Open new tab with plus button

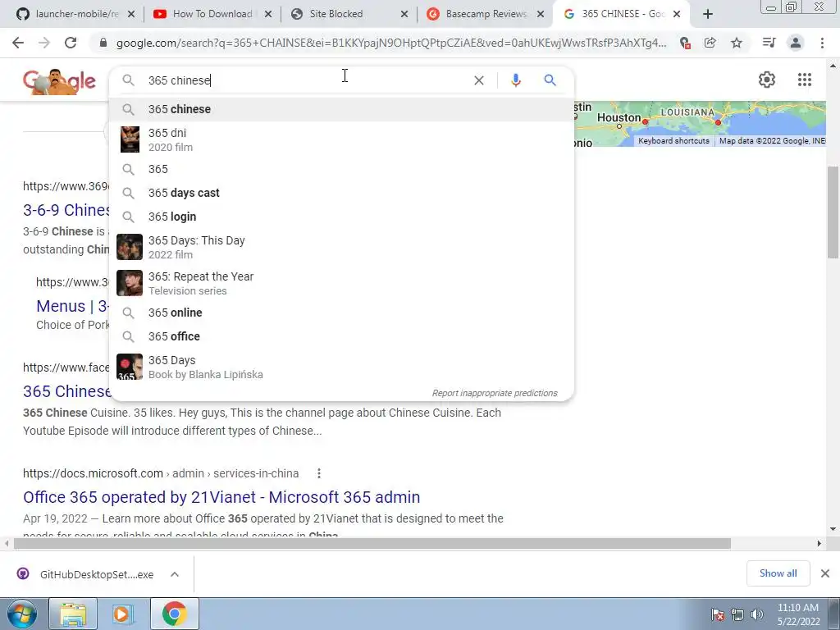click(708, 14)
